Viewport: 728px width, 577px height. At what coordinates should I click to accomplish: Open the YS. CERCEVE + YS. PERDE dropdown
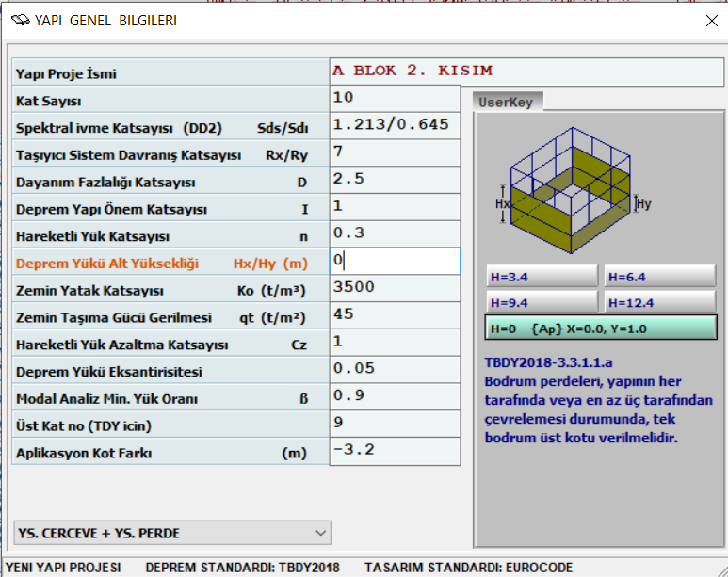[172, 533]
